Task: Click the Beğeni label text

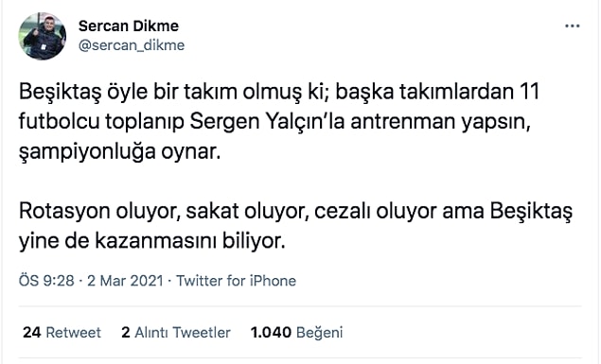Action: click(x=320, y=333)
